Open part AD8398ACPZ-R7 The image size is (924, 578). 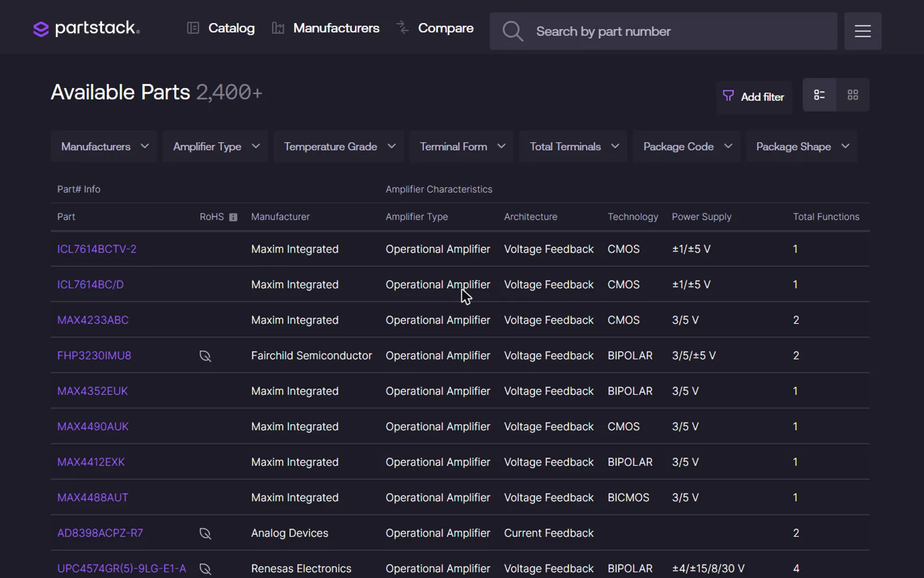click(100, 533)
